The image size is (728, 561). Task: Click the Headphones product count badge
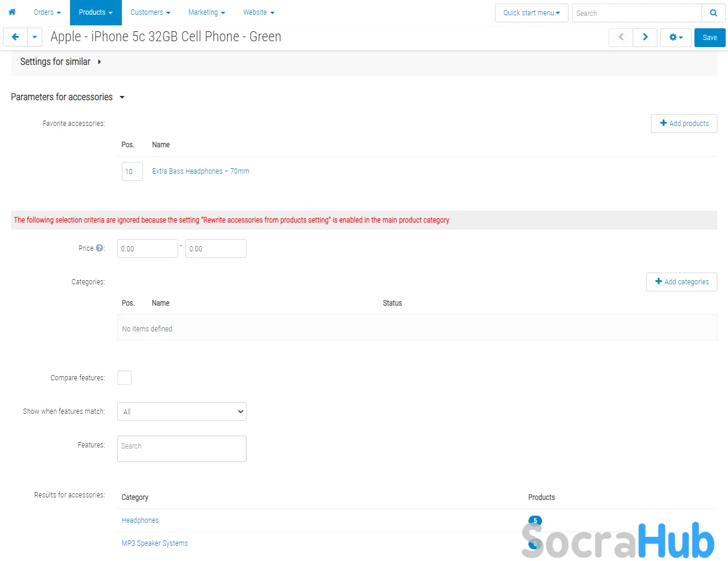point(535,520)
